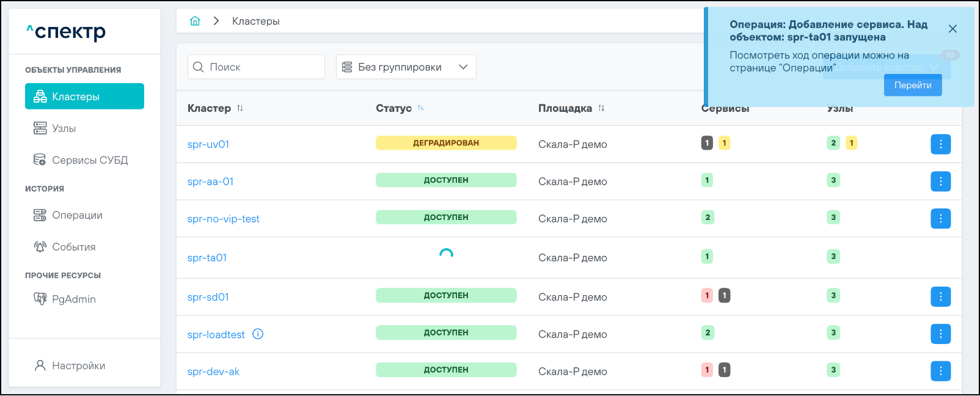Navigate to Операции history page
The height and width of the screenshot is (396, 980).
(x=77, y=215)
